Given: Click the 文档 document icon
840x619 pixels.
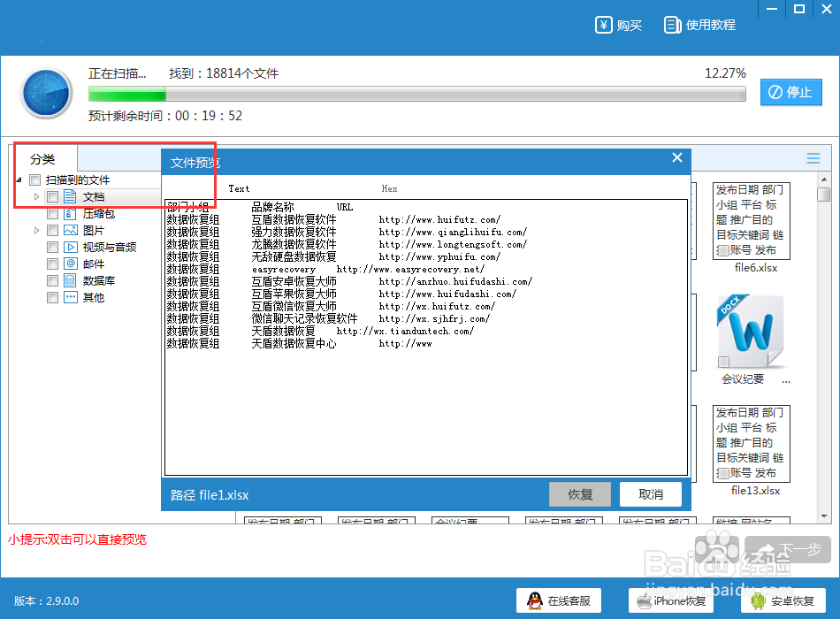Looking at the screenshot, I should click(70, 196).
